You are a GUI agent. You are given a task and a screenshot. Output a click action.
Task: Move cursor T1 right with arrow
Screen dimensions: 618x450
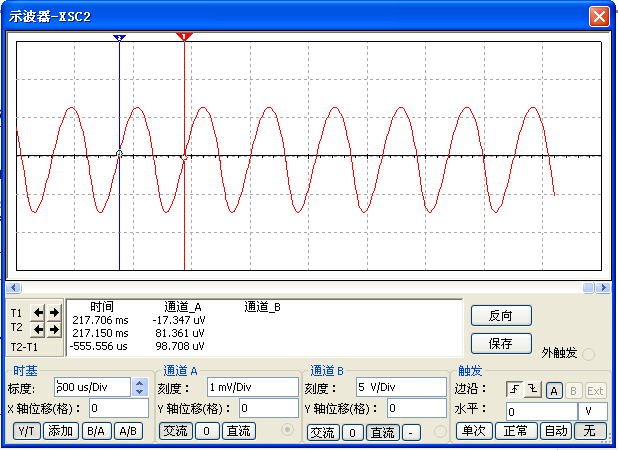(x=54, y=312)
